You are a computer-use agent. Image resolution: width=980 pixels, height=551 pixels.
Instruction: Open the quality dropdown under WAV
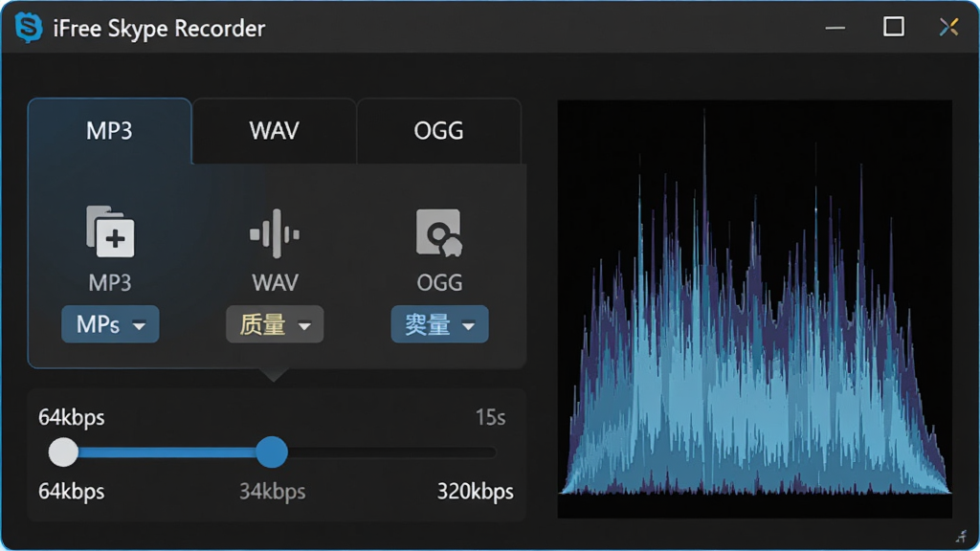pyautogui.click(x=275, y=324)
